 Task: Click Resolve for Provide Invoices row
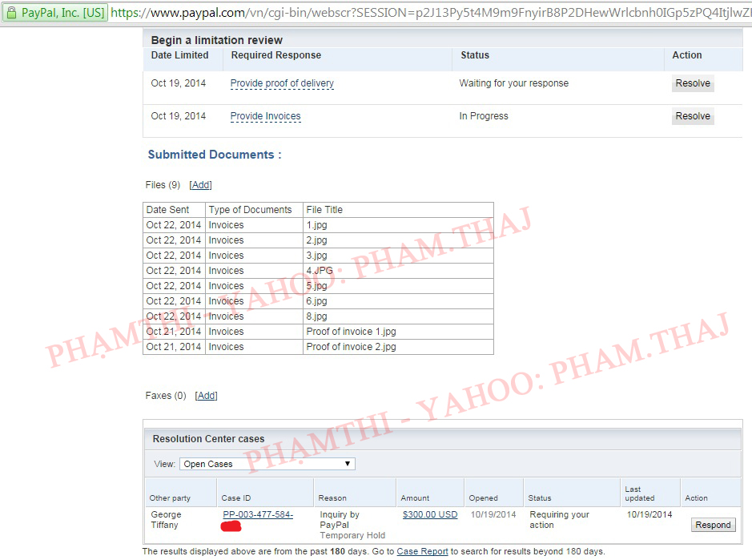693,116
